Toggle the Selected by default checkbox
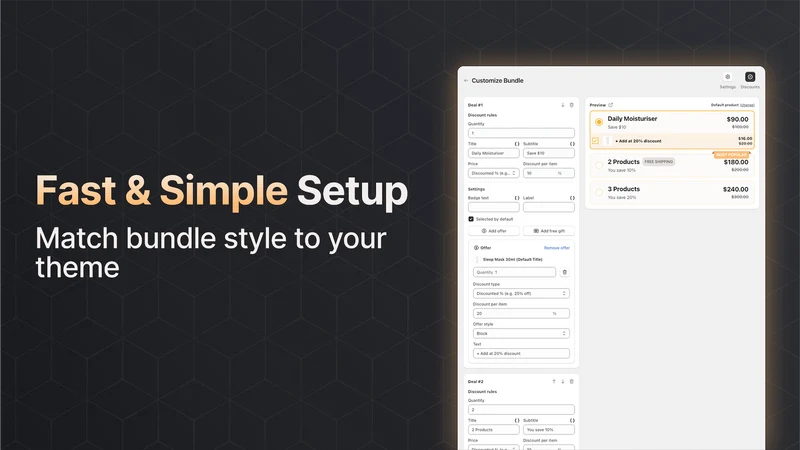 (x=471, y=219)
